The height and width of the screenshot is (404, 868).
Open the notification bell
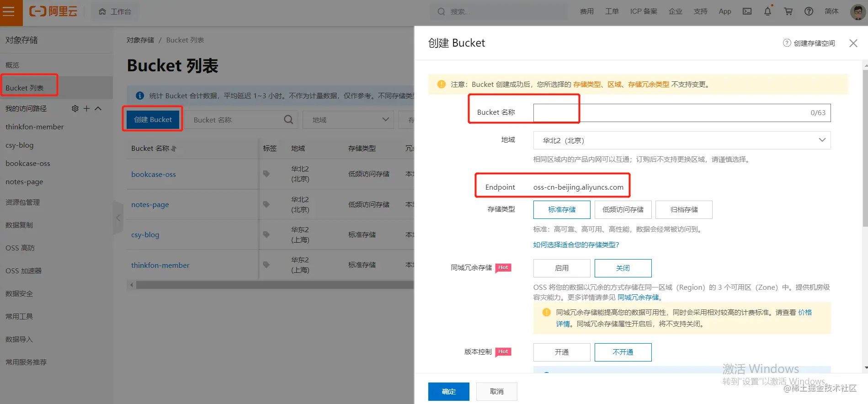768,11
